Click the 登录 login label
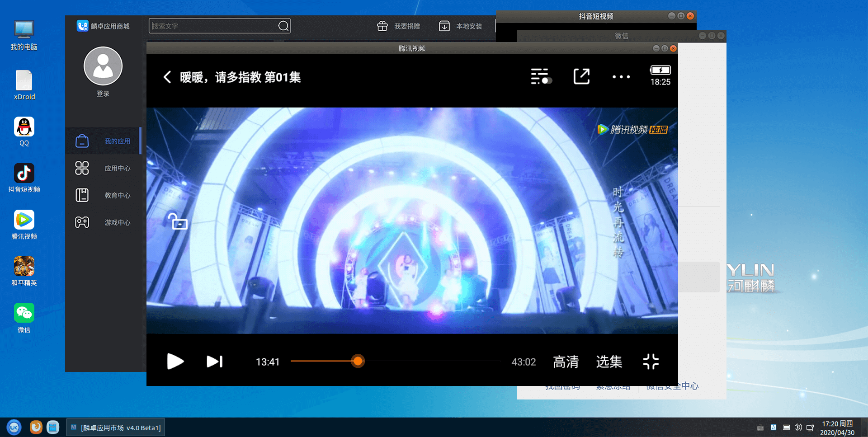868x437 pixels. click(103, 94)
